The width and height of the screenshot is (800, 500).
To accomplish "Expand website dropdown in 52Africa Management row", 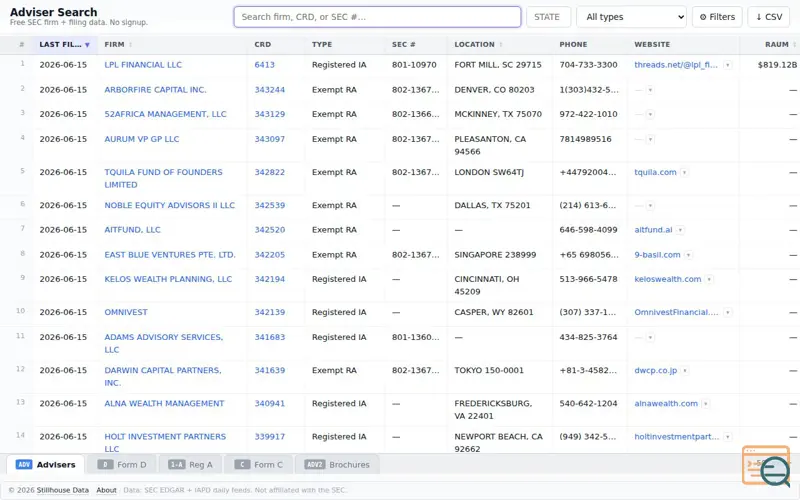I will click(x=650, y=114).
